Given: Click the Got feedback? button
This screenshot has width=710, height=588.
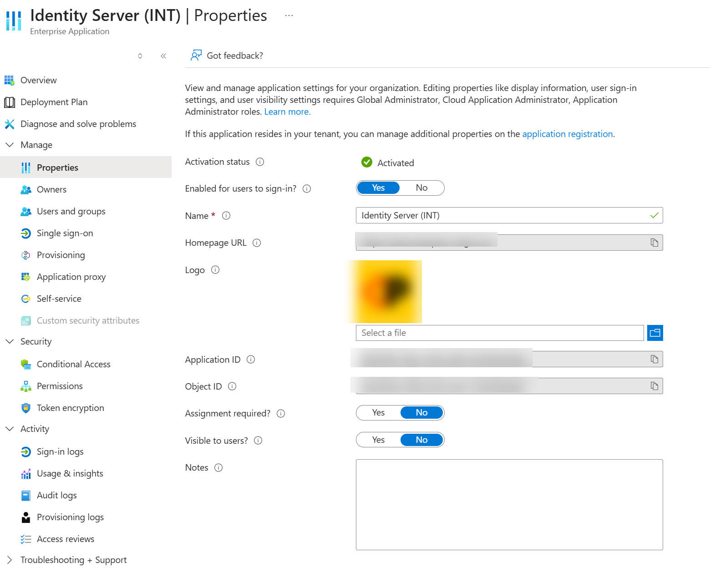Looking at the screenshot, I should click(x=227, y=56).
